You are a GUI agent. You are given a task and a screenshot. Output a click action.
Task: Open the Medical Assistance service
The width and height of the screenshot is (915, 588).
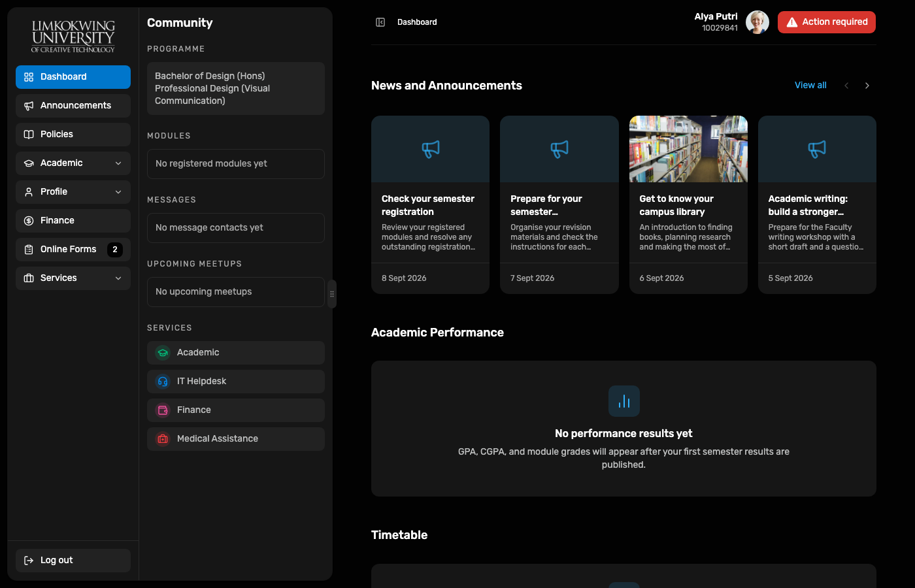236,439
